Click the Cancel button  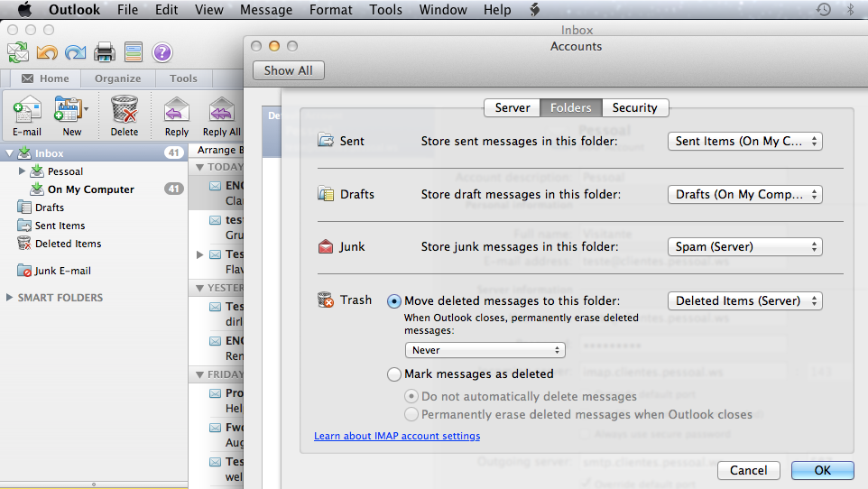[x=748, y=470]
